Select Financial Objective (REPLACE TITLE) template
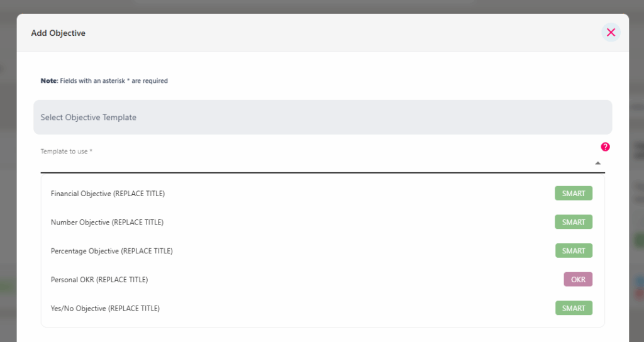 (323, 194)
